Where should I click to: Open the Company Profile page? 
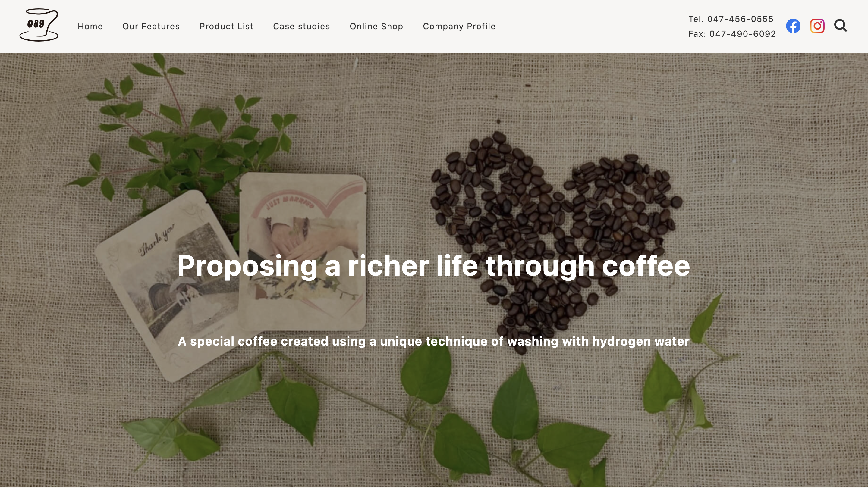pyautogui.click(x=459, y=26)
